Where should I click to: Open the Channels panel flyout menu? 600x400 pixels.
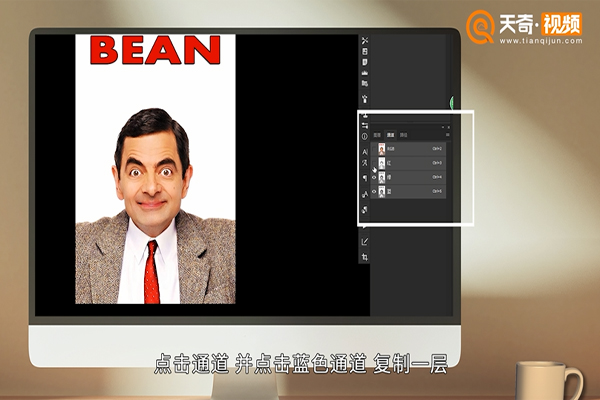point(448,135)
